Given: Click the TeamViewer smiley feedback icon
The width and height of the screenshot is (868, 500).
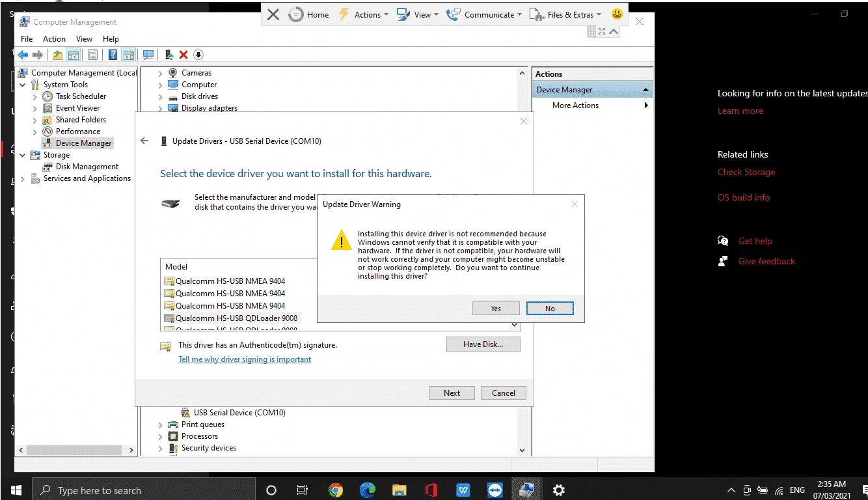Looking at the screenshot, I should (617, 14).
